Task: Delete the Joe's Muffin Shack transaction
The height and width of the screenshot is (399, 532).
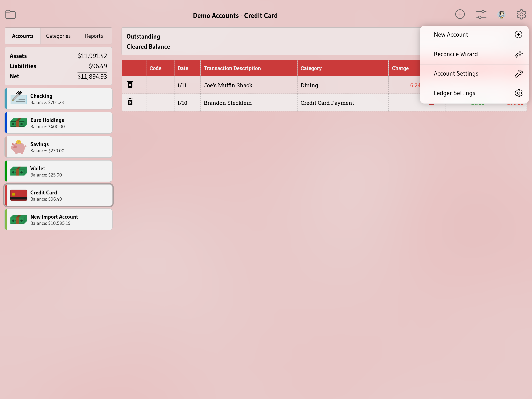Action: tap(130, 85)
